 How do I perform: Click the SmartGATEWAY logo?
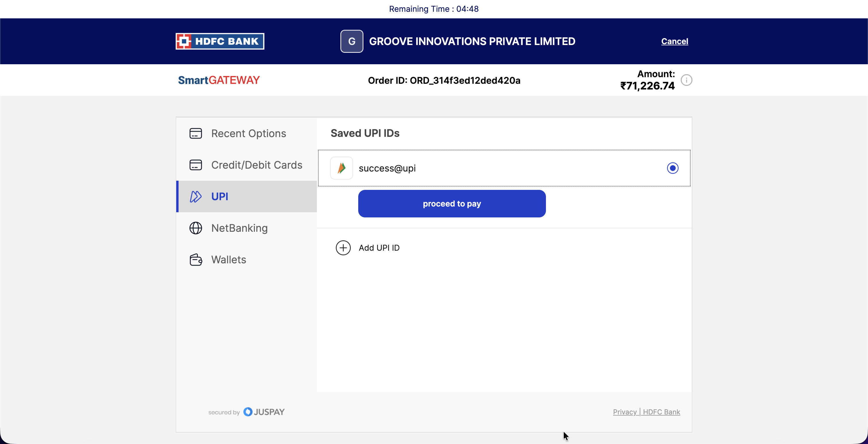[x=219, y=80]
